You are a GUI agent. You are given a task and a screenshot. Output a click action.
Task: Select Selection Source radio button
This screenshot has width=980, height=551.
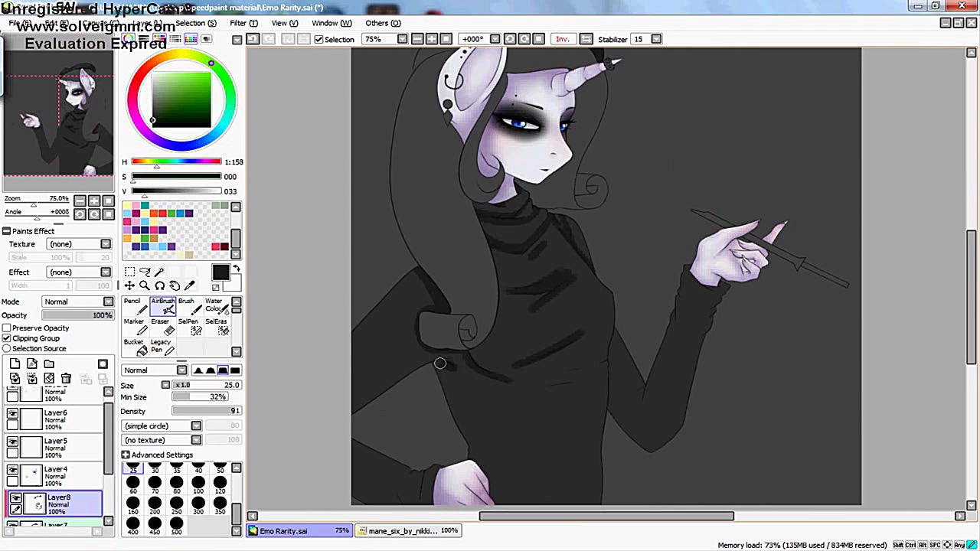click(7, 348)
